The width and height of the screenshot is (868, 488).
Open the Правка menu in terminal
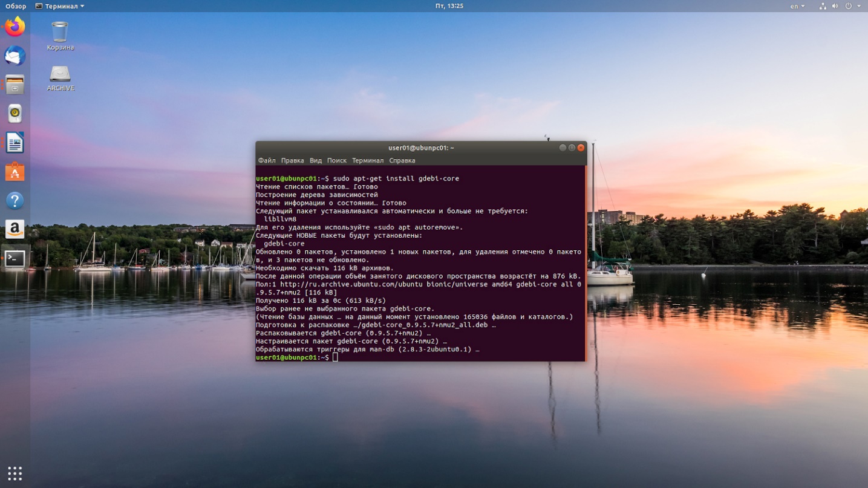click(x=292, y=160)
